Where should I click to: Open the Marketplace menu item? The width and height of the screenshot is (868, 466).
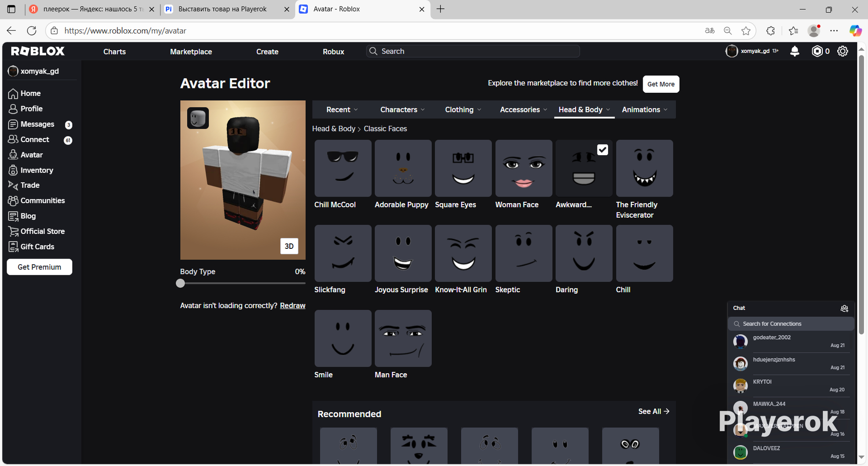pos(191,52)
